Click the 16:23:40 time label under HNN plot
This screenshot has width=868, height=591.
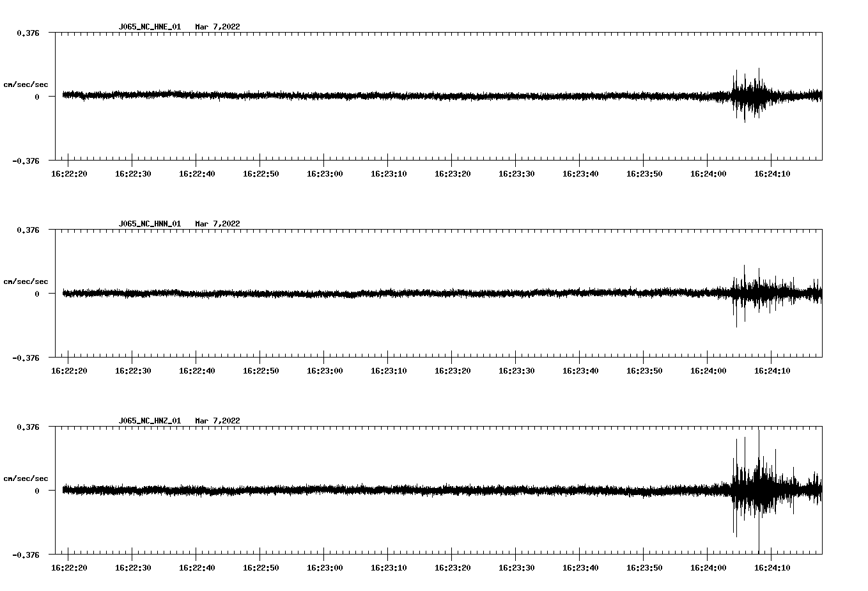580,371
